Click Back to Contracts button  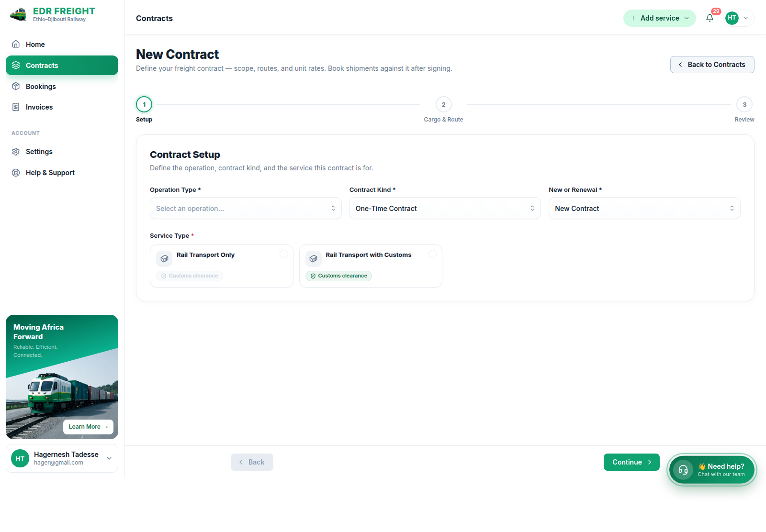712,65
